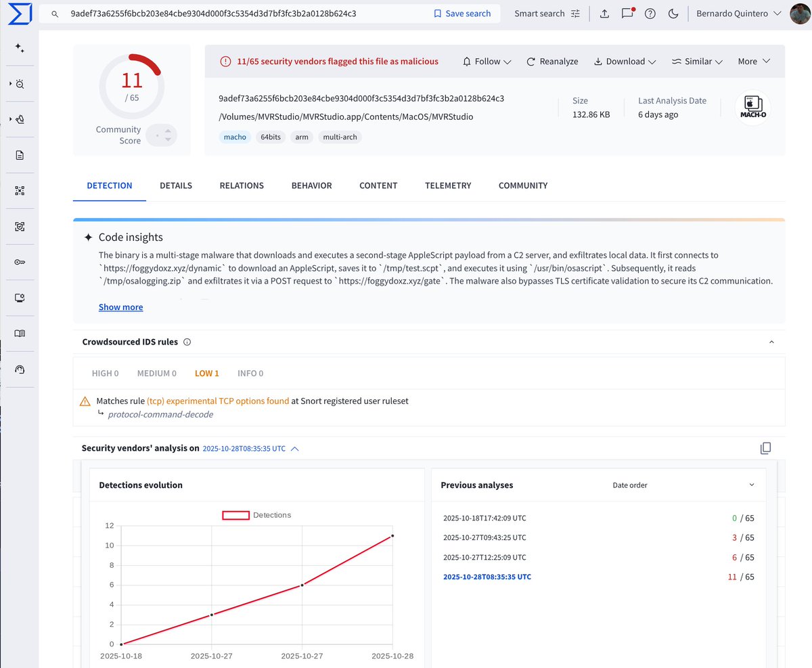Open the shield scan icon in sidebar
Viewport: 812px width, 668px height.
[x=20, y=227]
